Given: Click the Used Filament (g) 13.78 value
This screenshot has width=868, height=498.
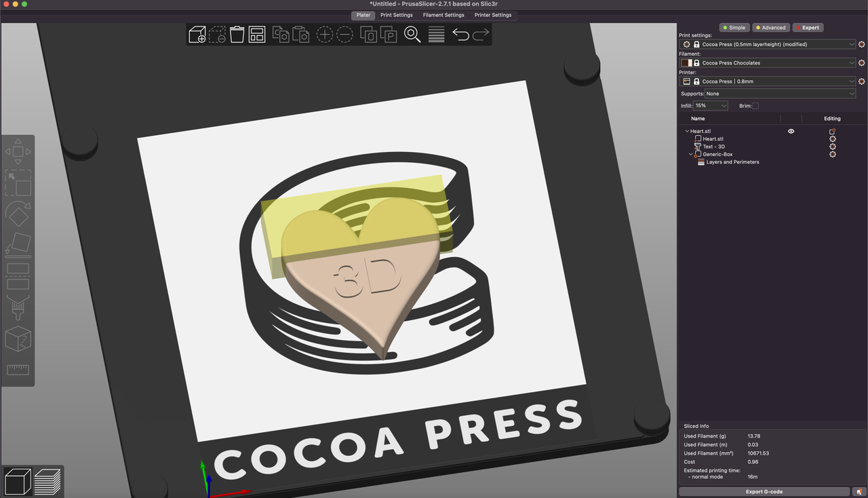Looking at the screenshot, I should (x=754, y=436).
